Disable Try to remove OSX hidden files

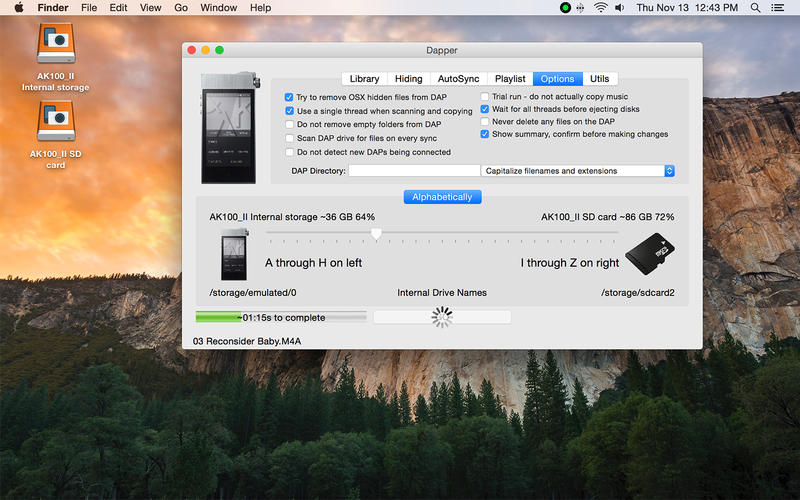289,97
